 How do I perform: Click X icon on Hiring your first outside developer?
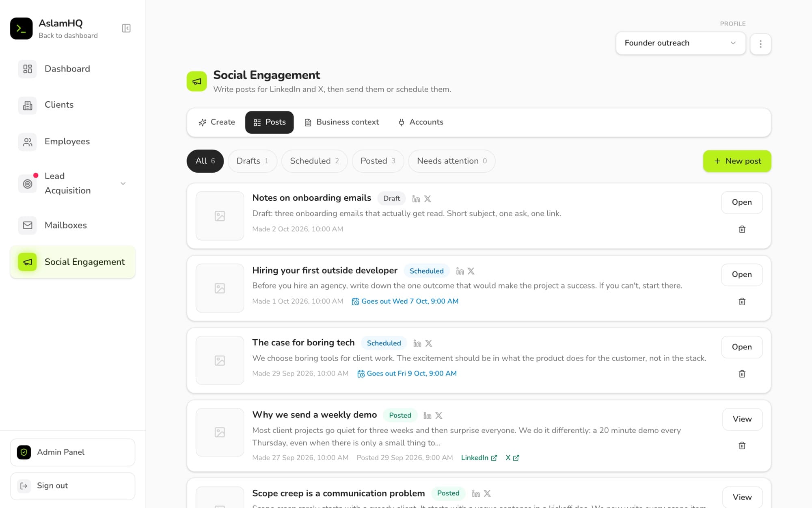pos(471,271)
